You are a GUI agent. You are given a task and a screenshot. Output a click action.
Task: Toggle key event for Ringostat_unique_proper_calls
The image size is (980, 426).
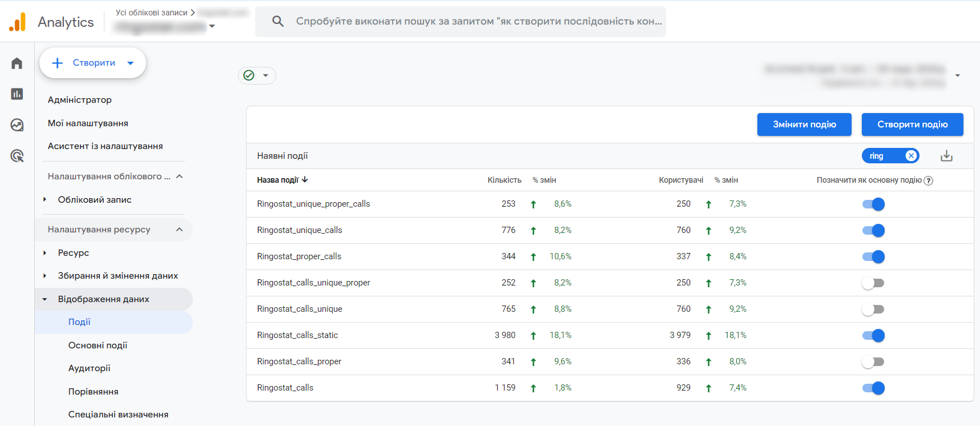(x=873, y=204)
